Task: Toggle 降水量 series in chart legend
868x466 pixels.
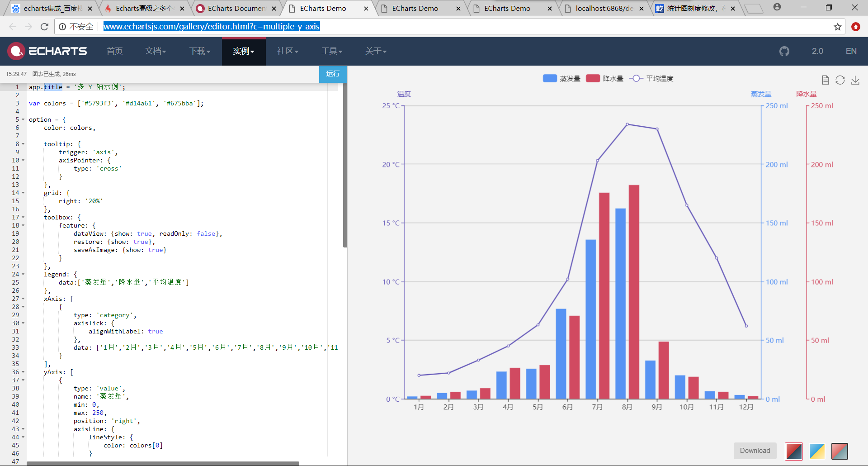Action: (x=604, y=79)
